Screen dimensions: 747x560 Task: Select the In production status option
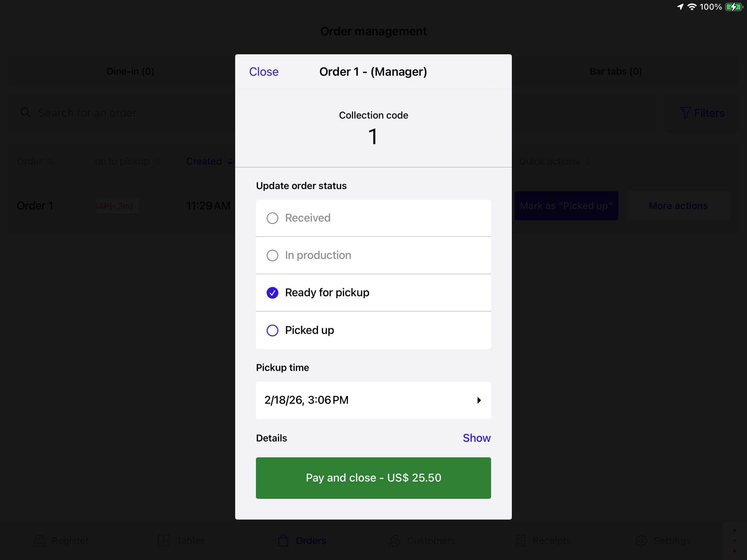(273, 255)
